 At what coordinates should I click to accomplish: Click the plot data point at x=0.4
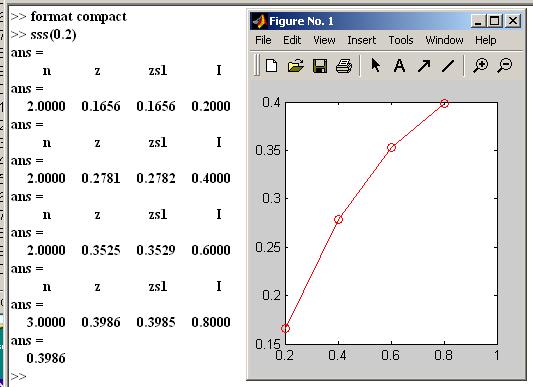338,219
